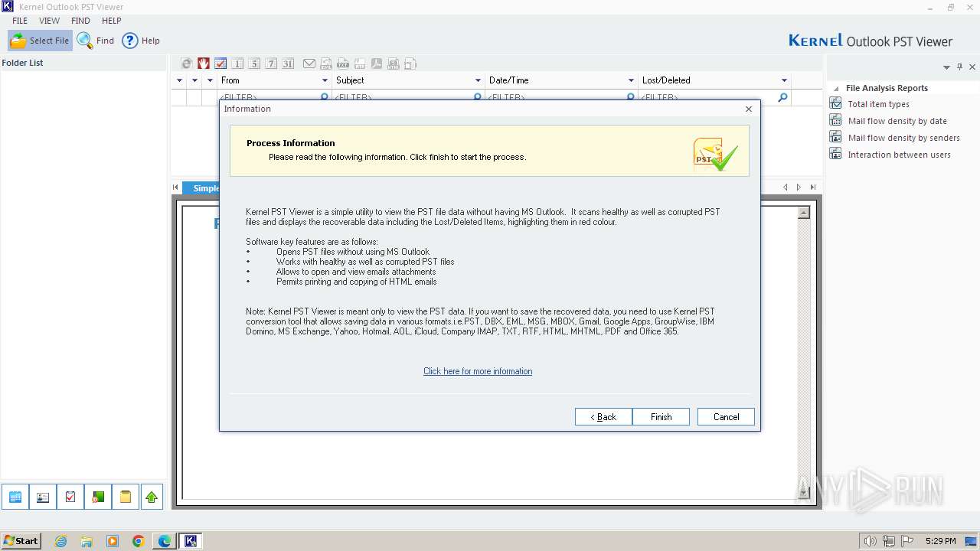The image size is (980, 551).
Task: Click the Back button in Information dialog
Action: coord(603,417)
